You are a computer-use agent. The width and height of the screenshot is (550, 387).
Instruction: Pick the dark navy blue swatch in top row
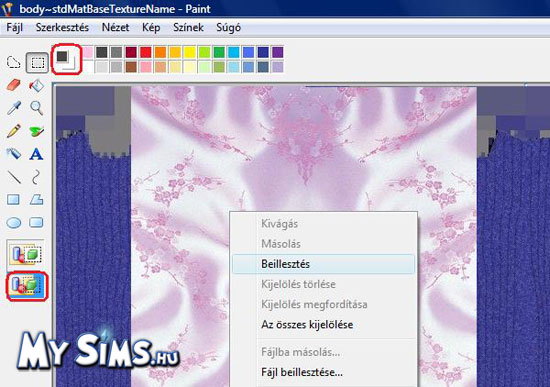[263, 52]
